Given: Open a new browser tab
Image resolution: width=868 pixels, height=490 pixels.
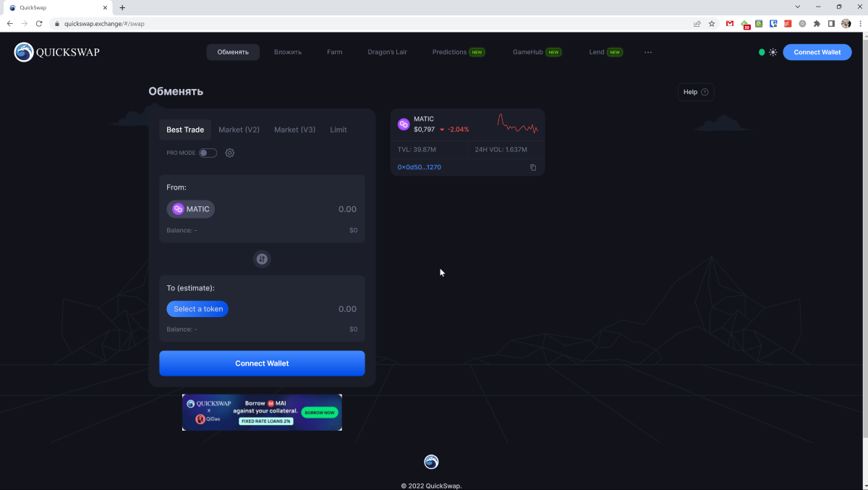Looking at the screenshot, I should click(122, 7).
